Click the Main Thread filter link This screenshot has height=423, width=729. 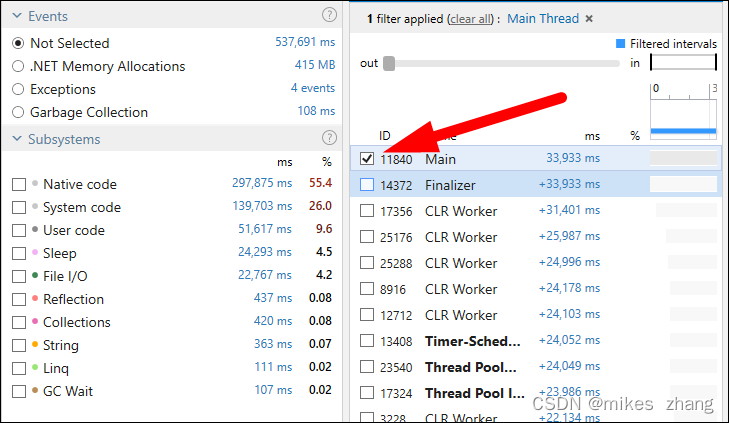point(543,19)
